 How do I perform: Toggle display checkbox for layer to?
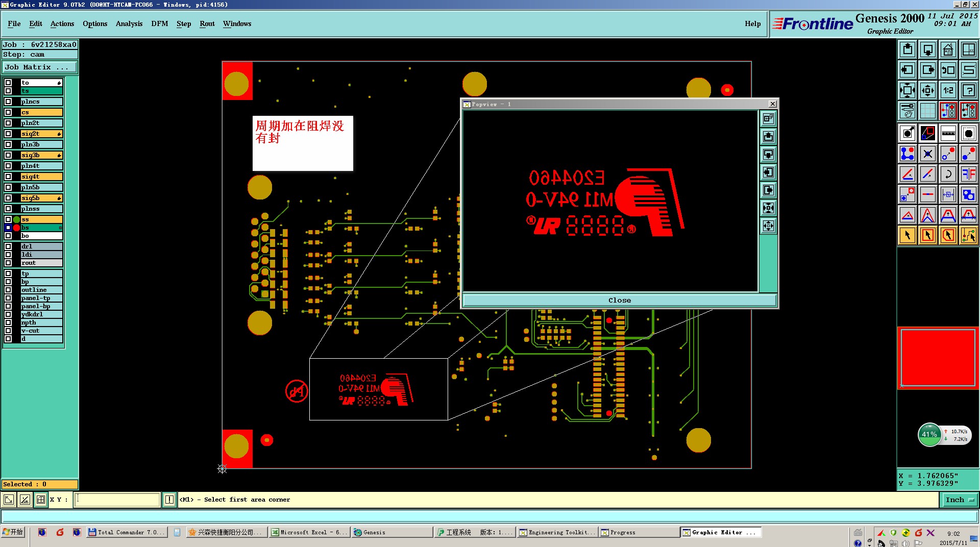pos(8,83)
